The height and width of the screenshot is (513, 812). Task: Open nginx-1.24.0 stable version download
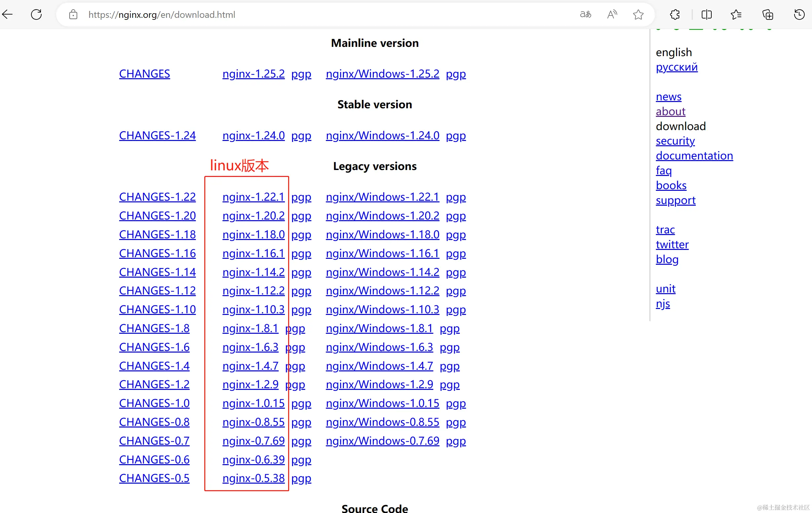pos(254,135)
